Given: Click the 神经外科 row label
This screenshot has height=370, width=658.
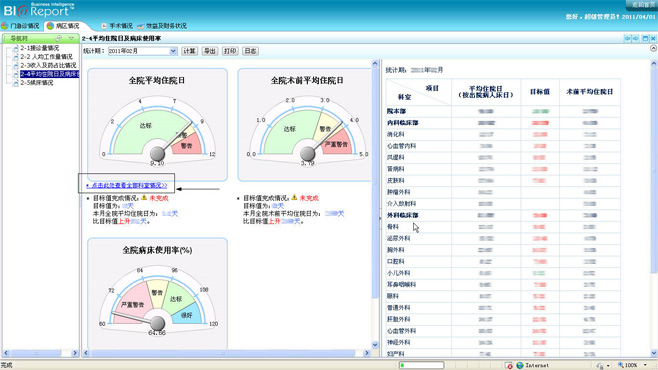Looking at the screenshot, I should pyautogui.click(x=398, y=342).
